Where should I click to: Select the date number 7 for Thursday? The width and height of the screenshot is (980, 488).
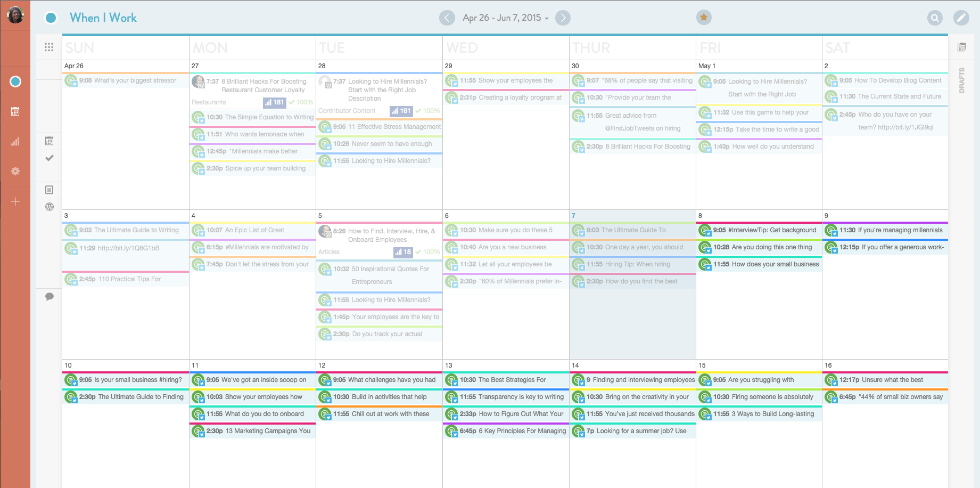point(573,216)
